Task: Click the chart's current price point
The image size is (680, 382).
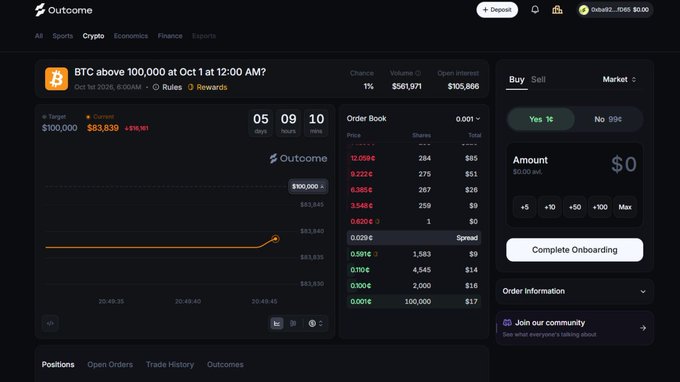Action: [275, 239]
